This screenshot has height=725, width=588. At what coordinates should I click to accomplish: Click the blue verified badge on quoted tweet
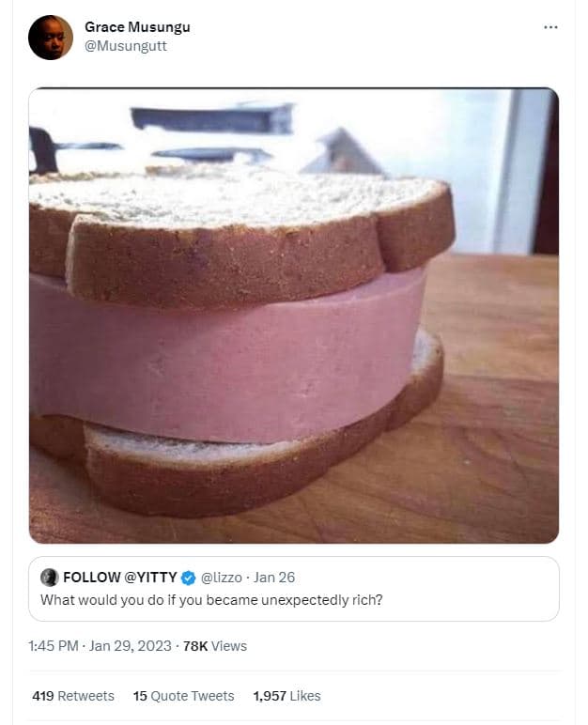188,578
